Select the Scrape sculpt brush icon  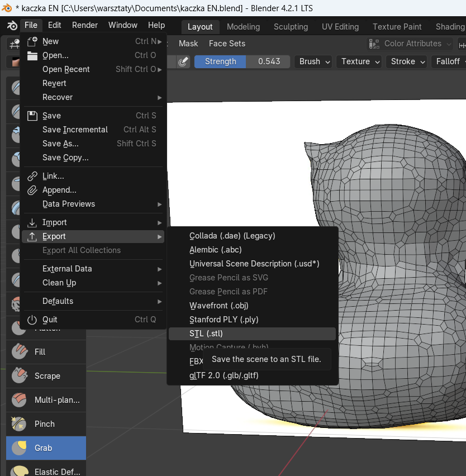tap(19, 376)
